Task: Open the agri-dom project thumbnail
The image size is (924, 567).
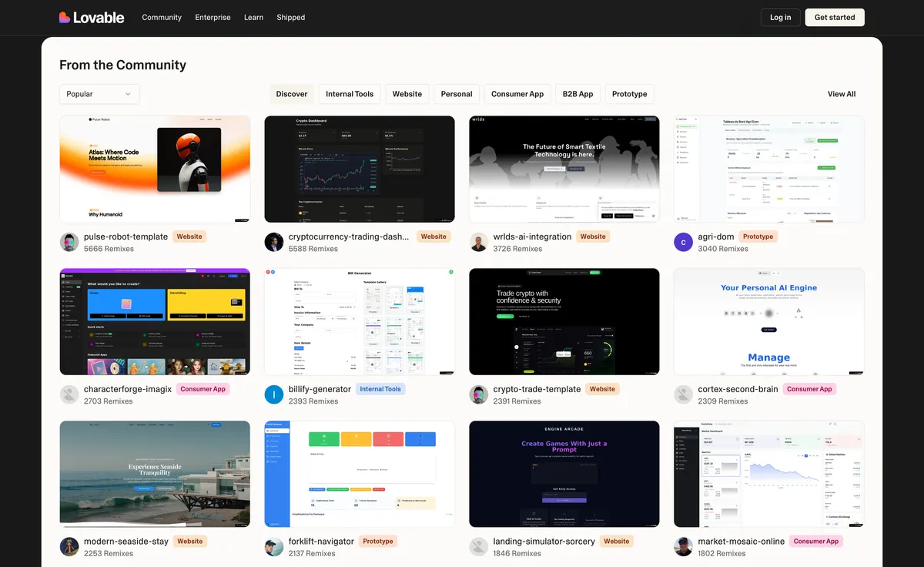Action: (769, 169)
